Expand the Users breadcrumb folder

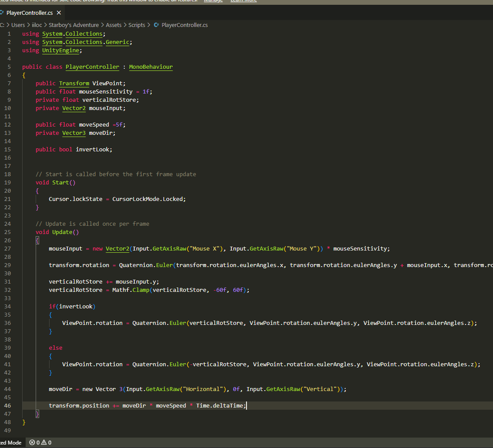(x=18, y=25)
